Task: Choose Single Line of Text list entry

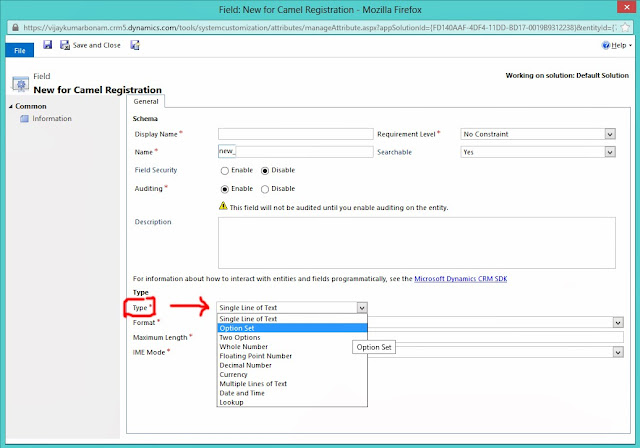Action: pos(292,319)
